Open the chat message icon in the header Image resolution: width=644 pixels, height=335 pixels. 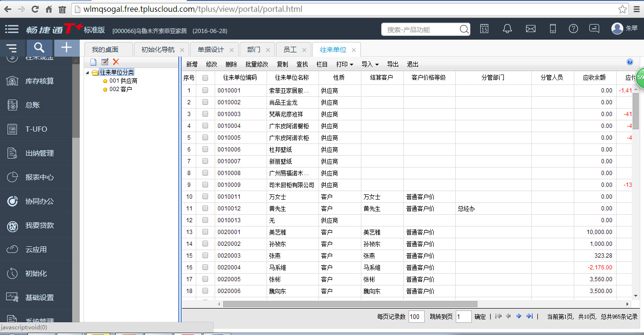click(x=594, y=29)
